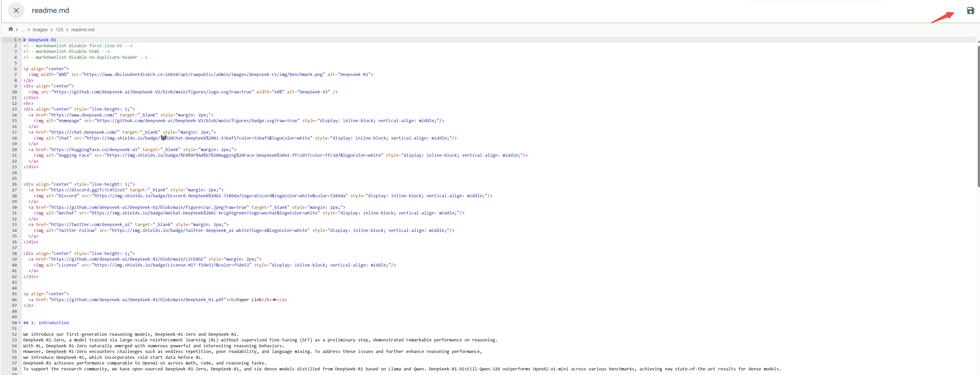980x375 pixels.
Task: Click the License badge image line
Action: 214,265
